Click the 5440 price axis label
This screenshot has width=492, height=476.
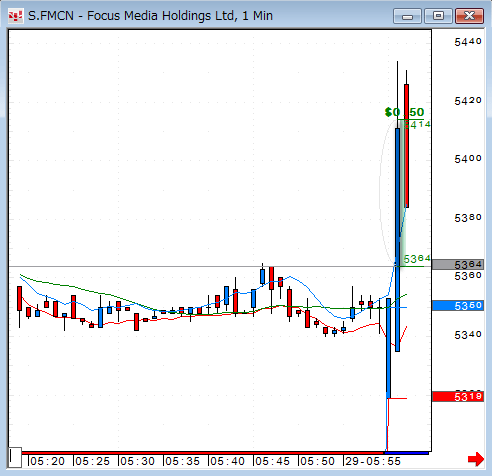[x=468, y=42]
